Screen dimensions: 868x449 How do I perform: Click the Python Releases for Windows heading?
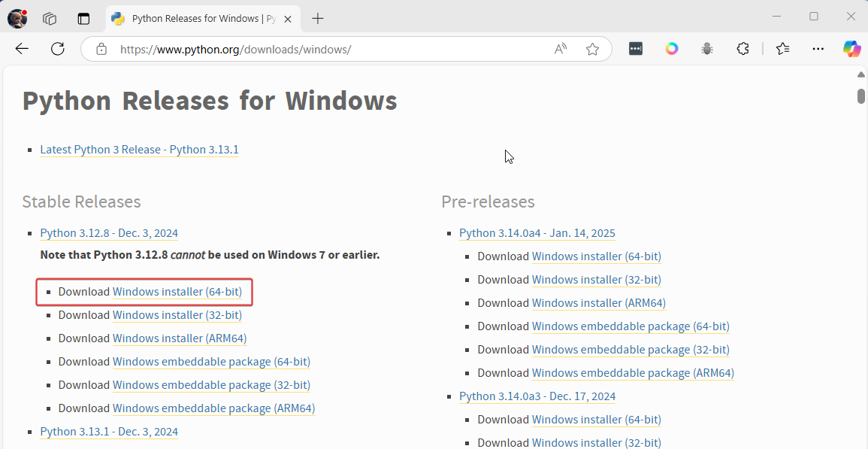point(210,101)
